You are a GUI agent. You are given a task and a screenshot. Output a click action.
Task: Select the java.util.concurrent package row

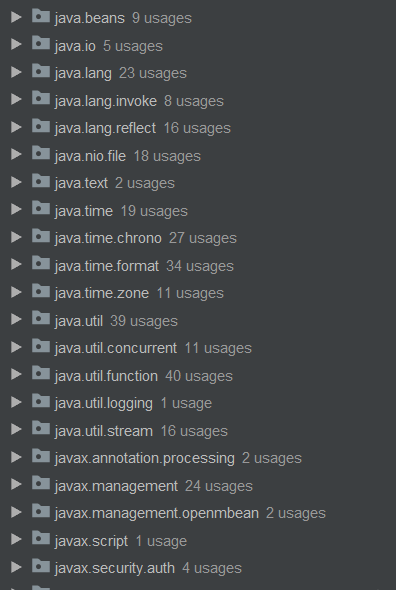(x=198, y=348)
